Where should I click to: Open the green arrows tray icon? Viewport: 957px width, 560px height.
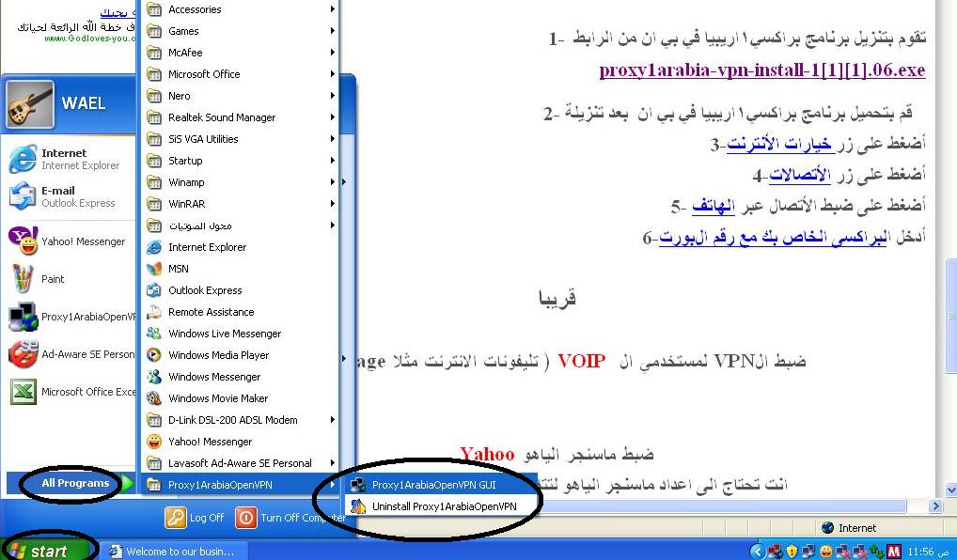coord(877,552)
